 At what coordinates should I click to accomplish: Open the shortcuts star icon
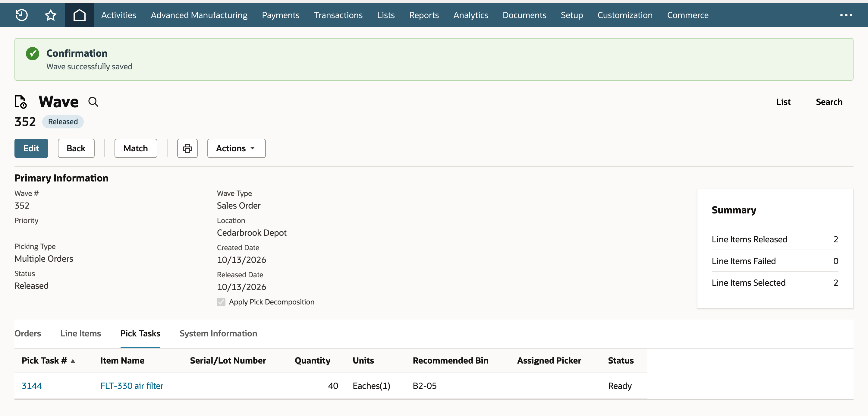coord(51,15)
